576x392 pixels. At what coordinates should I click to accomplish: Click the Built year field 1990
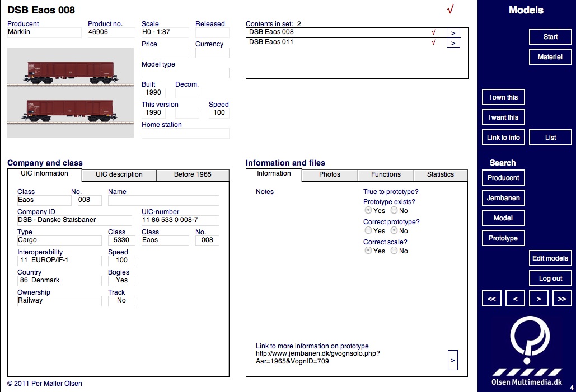153,93
